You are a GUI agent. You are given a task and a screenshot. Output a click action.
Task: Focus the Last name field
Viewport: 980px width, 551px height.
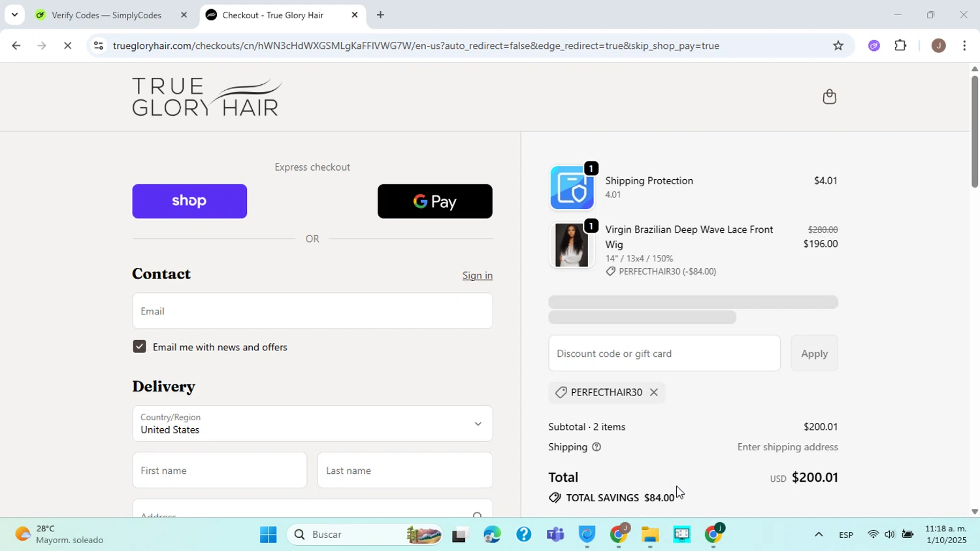tap(405, 471)
